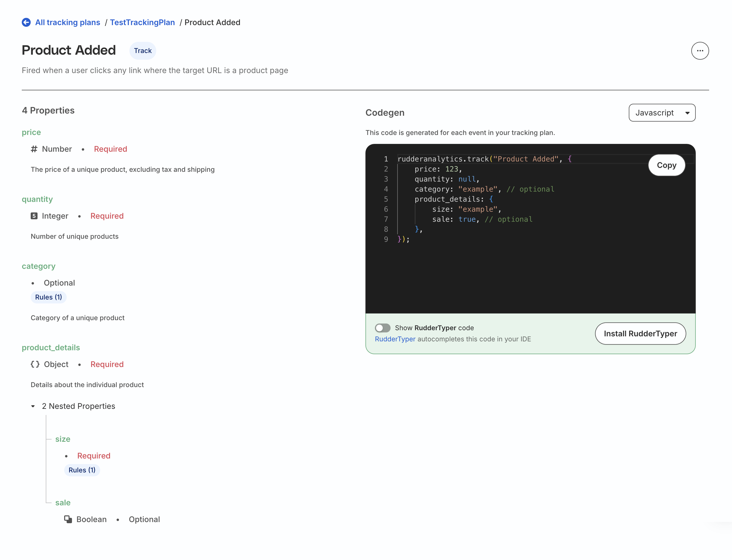This screenshot has width=732, height=560.
Task: Open TestTrackingPlan breadcrumb
Action: click(142, 22)
